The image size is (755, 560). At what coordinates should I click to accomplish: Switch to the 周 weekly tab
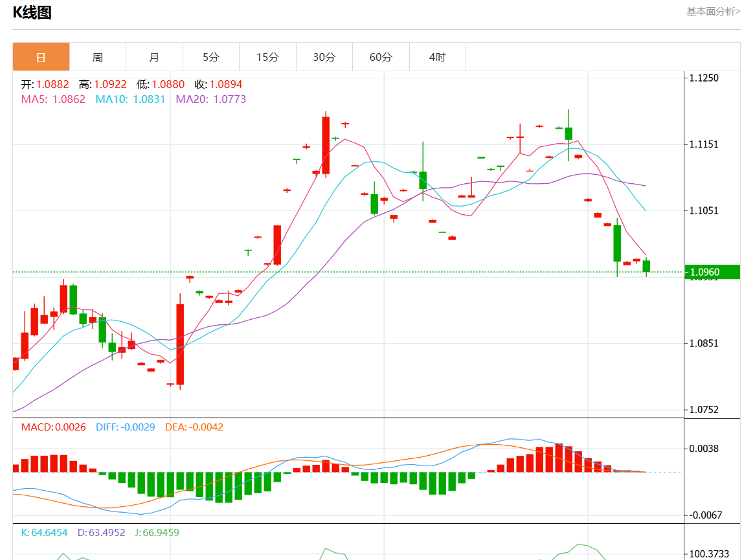pyautogui.click(x=98, y=57)
